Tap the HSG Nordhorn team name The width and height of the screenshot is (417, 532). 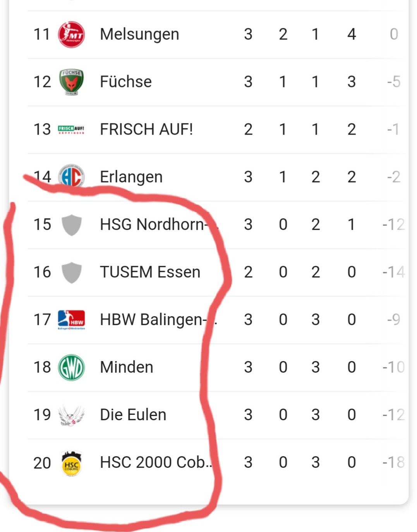point(152,224)
